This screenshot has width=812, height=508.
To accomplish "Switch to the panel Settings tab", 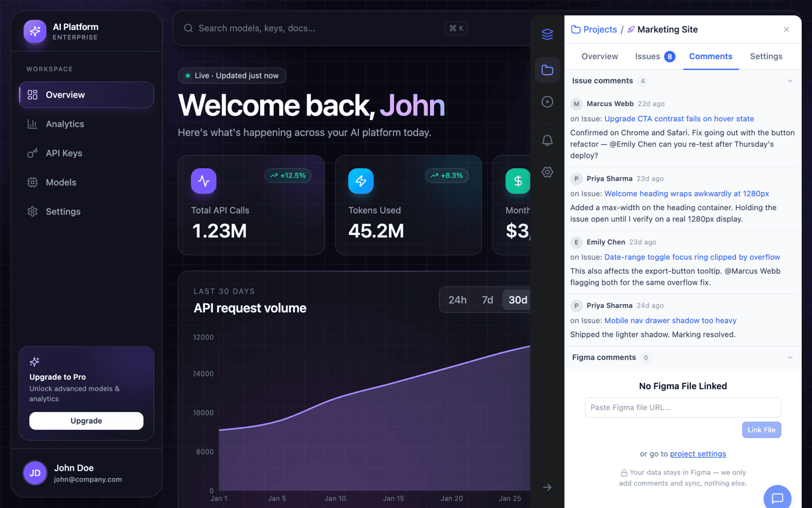I will [x=766, y=57].
